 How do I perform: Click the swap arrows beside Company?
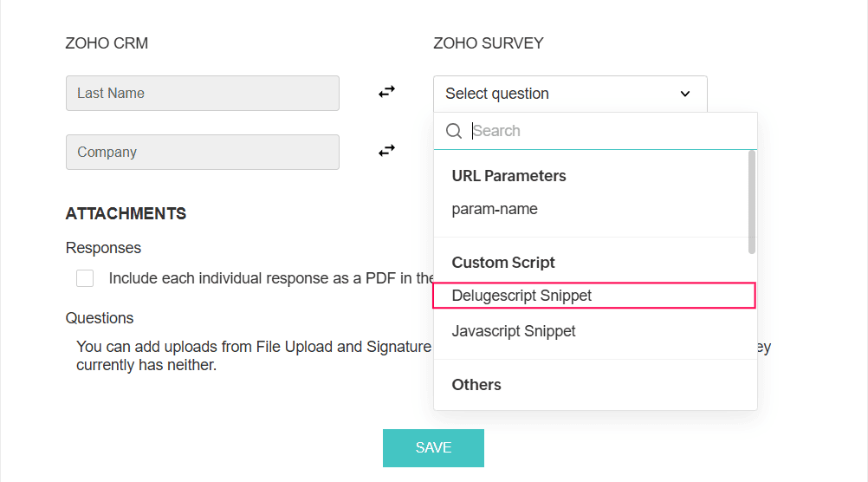click(386, 150)
